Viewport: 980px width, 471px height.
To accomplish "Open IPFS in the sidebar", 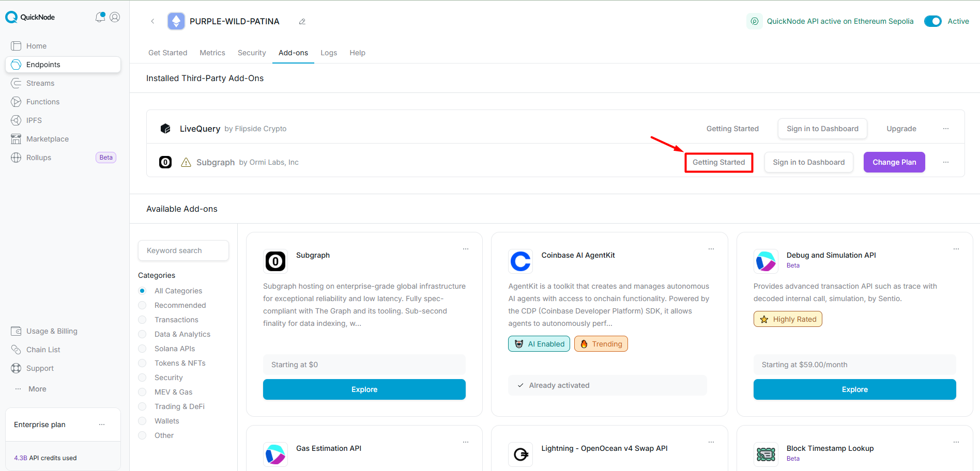I will [x=34, y=120].
